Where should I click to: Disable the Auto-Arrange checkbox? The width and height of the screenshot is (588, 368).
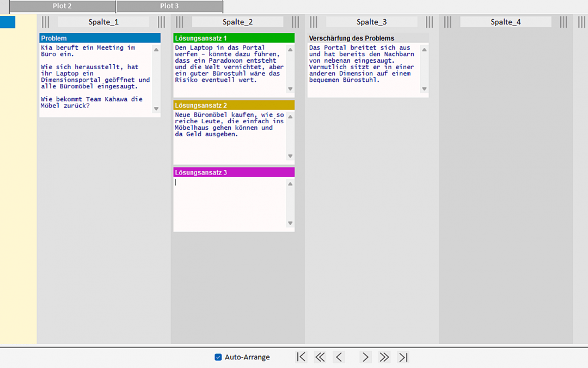point(218,357)
